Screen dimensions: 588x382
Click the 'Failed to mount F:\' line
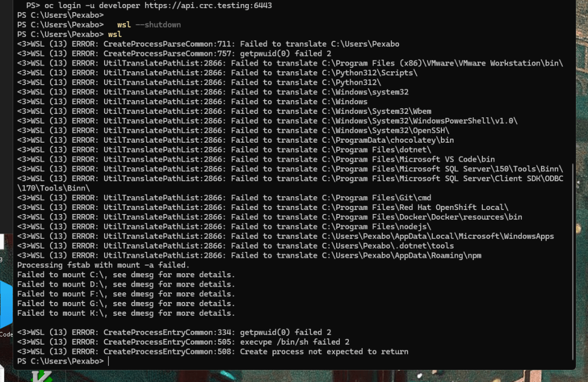click(x=126, y=294)
